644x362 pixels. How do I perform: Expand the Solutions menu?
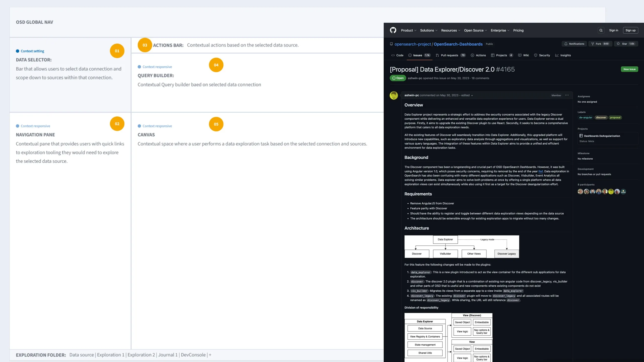click(x=429, y=30)
